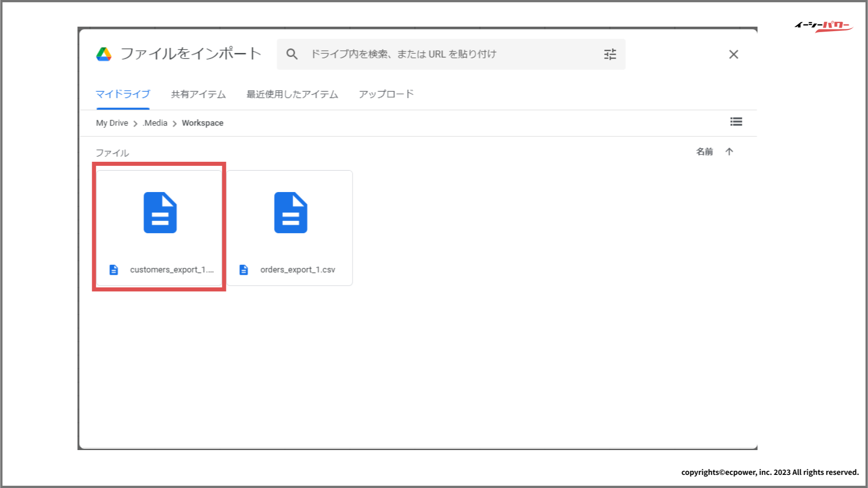868x488 pixels.
Task: Open search filter options icon
Action: (610, 54)
